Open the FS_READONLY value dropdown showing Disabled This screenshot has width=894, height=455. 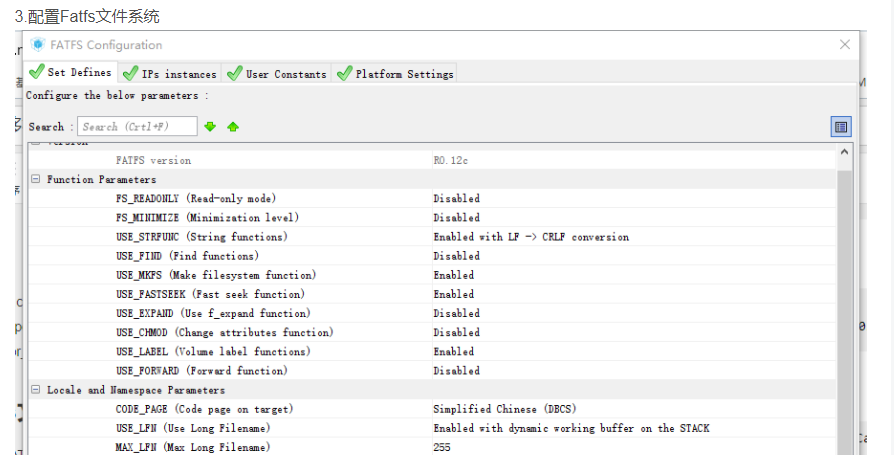tap(456, 199)
